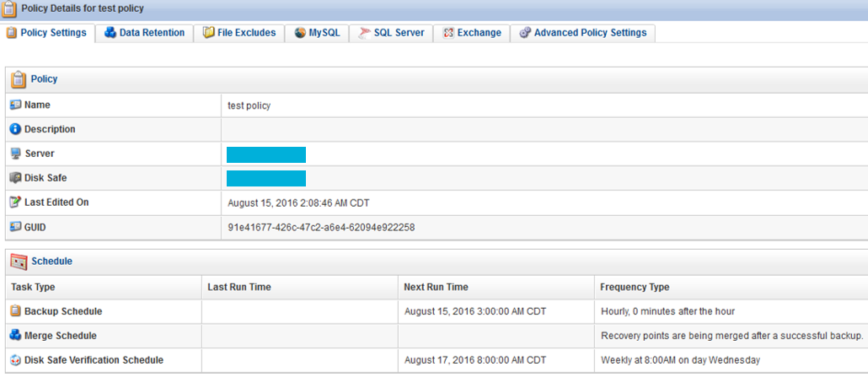Click the edit icon beside Last Edited On
Image resolution: width=868 pixels, height=378 pixels.
coord(15,202)
